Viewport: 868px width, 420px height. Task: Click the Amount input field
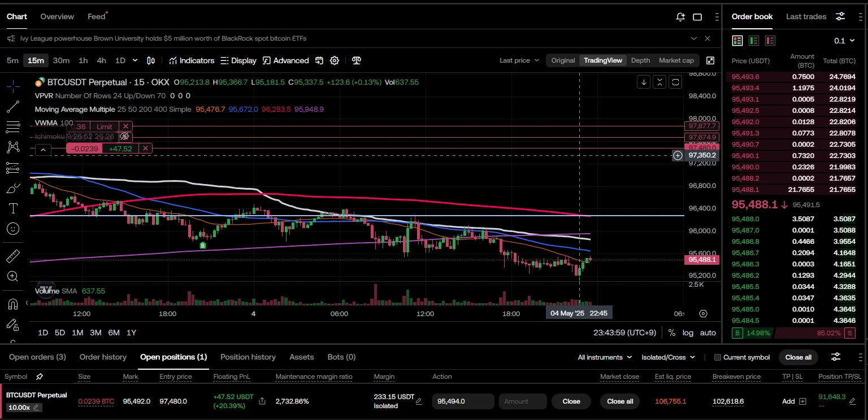point(523,401)
